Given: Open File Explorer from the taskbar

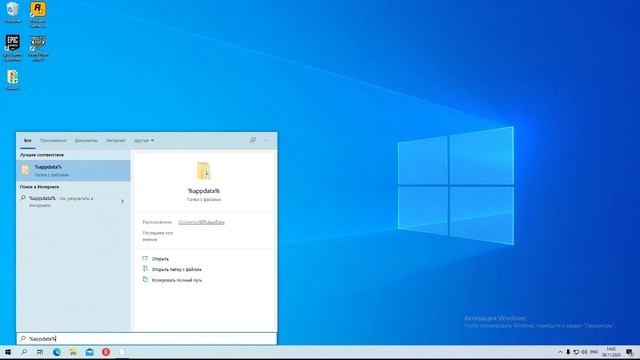Looking at the screenshot, I should (73, 352).
